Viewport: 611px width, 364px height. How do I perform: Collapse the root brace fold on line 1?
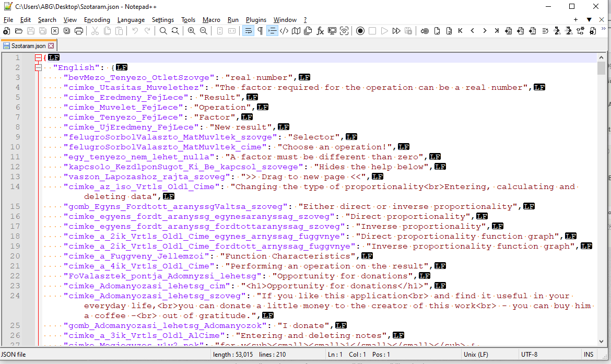[x=38, y=57]
